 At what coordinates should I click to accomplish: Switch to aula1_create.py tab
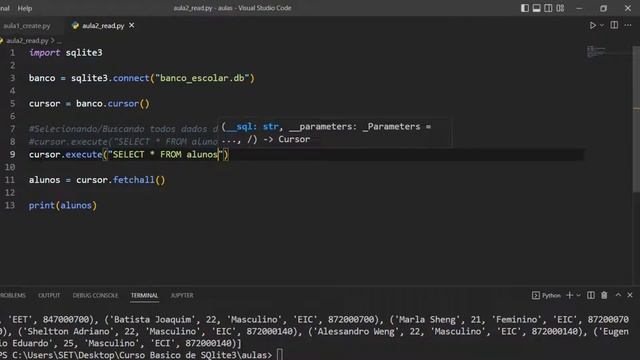27,26
